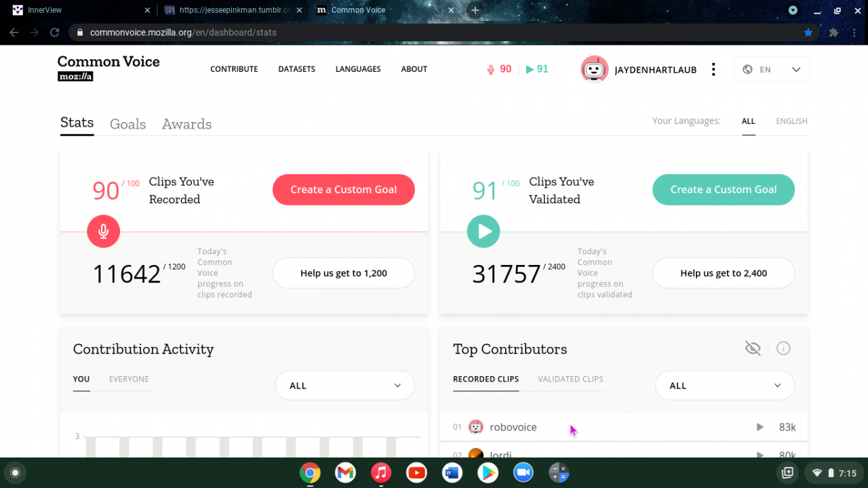This screenshot has width=868, height=488.
Task: Close the Common Voice browser tab
Action: pyautogui.click(x=451, y=10)
